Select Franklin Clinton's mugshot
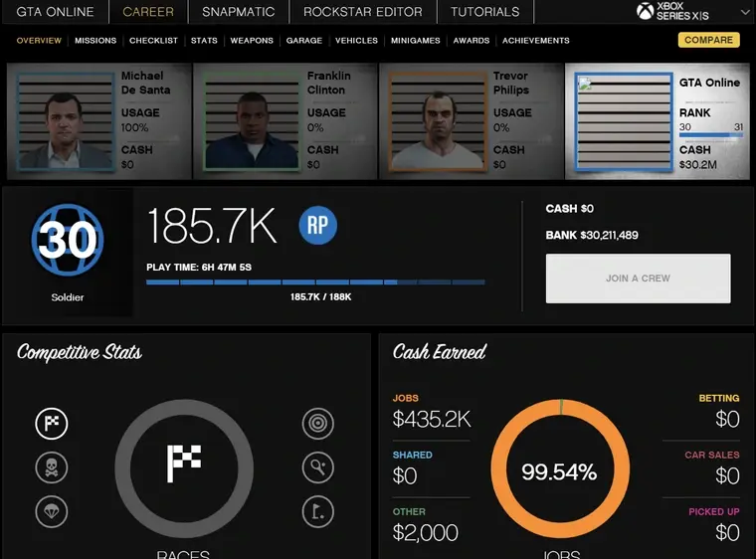Screen dimensions: 756x559 click(252, 121)
